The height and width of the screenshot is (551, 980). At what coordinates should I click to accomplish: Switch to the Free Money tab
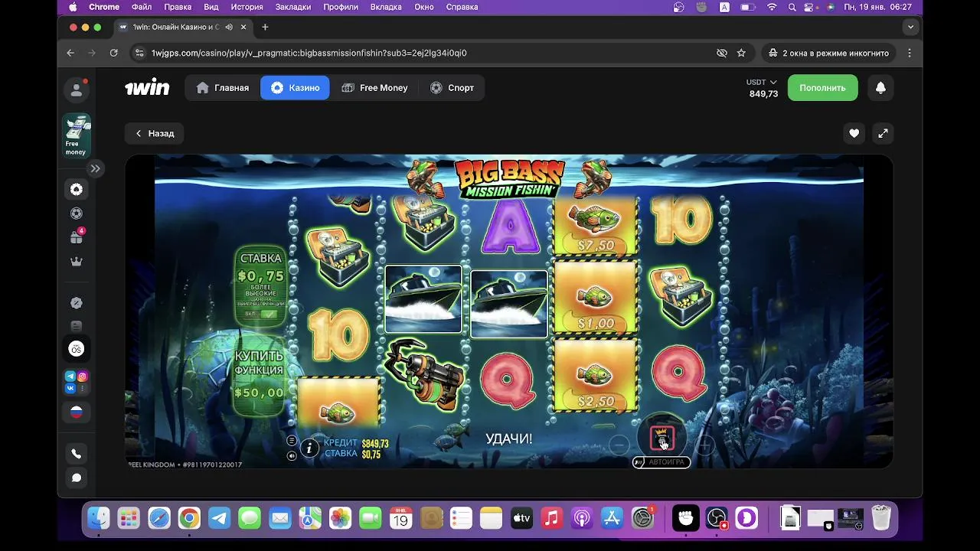[x=374, y=88]
